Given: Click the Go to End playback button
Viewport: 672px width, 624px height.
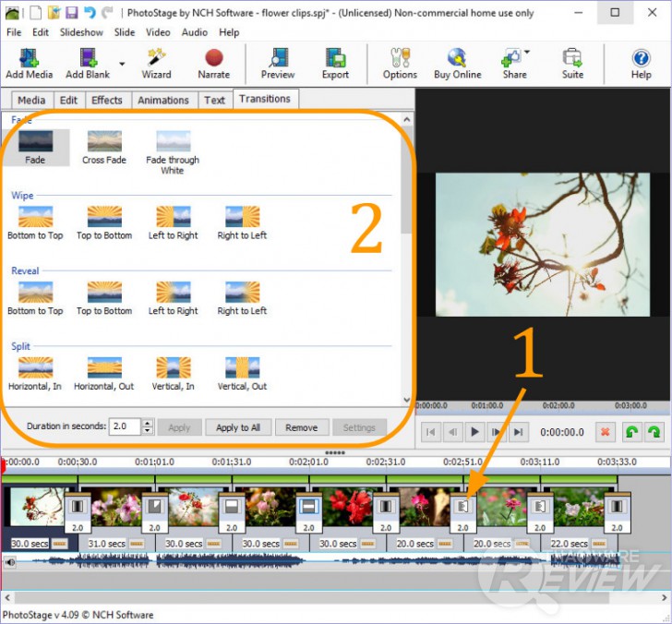Looking at the screenshot, I should (x=519, y=432).
